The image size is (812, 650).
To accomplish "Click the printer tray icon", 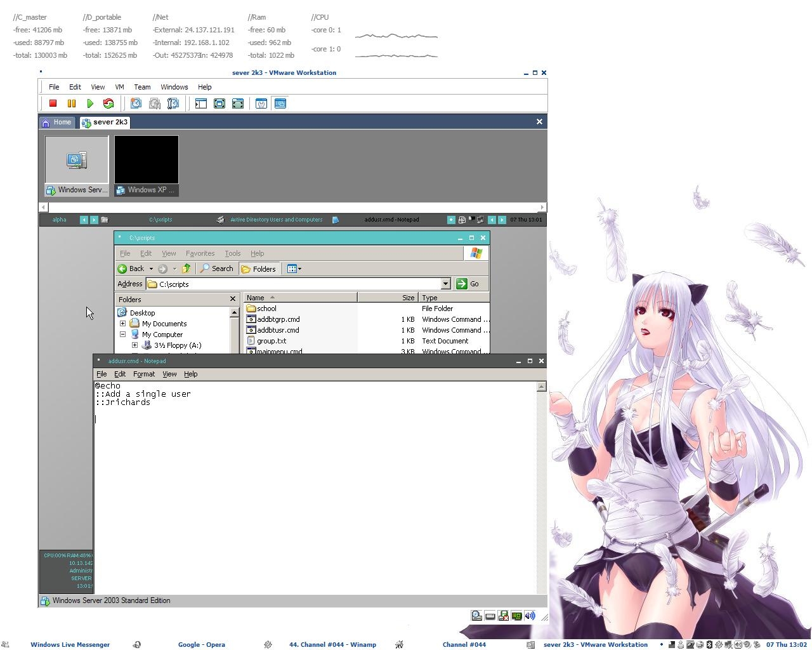I will [700, 644].
